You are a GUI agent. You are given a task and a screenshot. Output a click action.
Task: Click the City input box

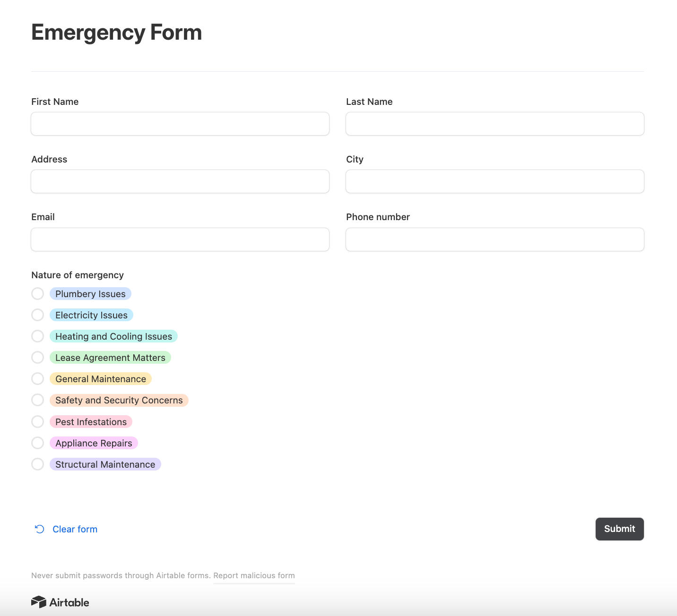point(495,181)
